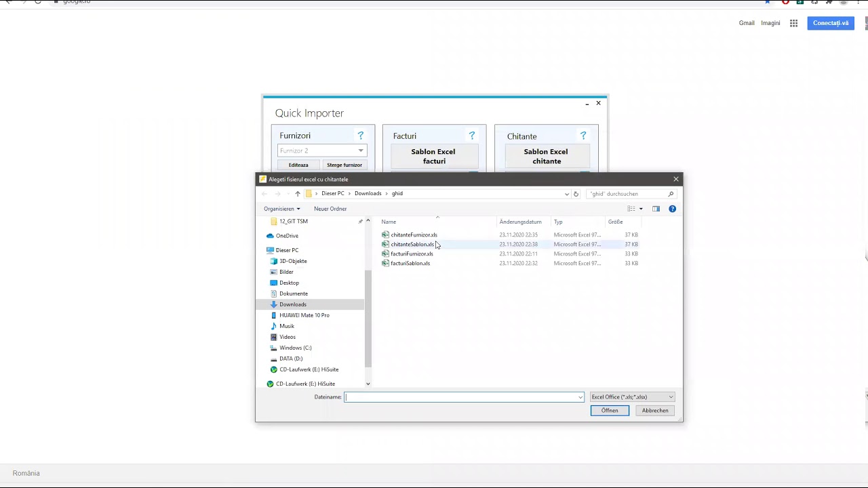Image resolution: width=868 pixels, height=488 pixels.
Task: Click Sterge furnizor button
Action: pyautogui.click(x=344, y=165)
